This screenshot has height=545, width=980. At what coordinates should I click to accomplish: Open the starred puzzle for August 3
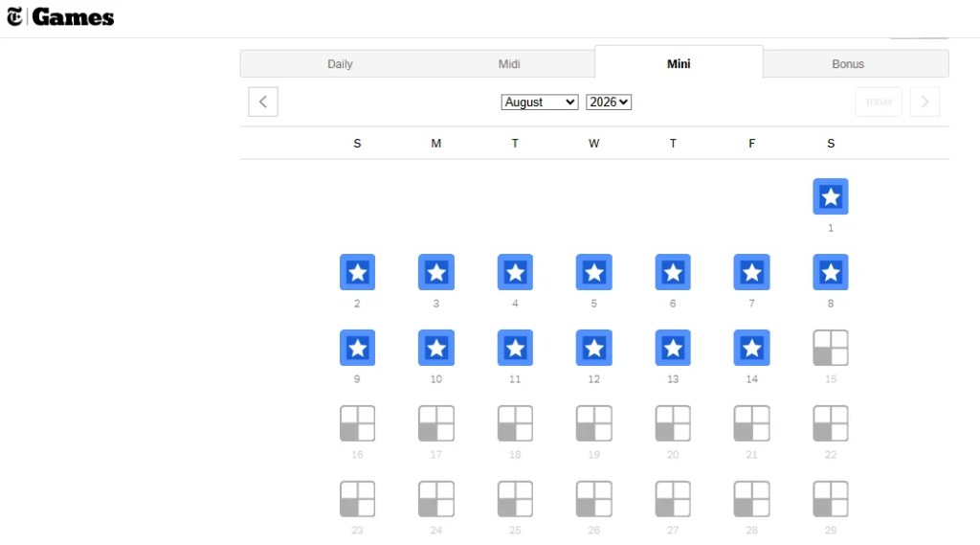pyautogui.click(x=435, y=272)
